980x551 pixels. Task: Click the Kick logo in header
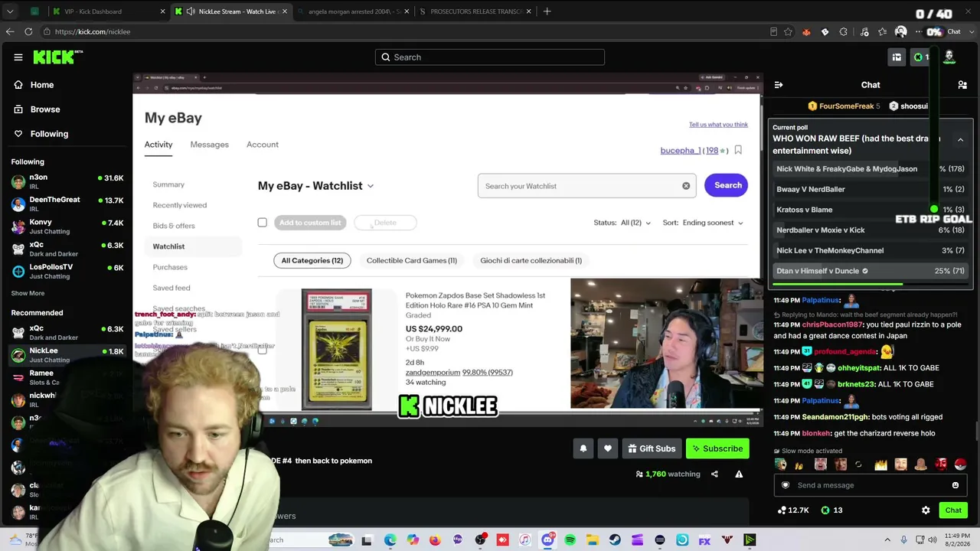tap(57, 57)
